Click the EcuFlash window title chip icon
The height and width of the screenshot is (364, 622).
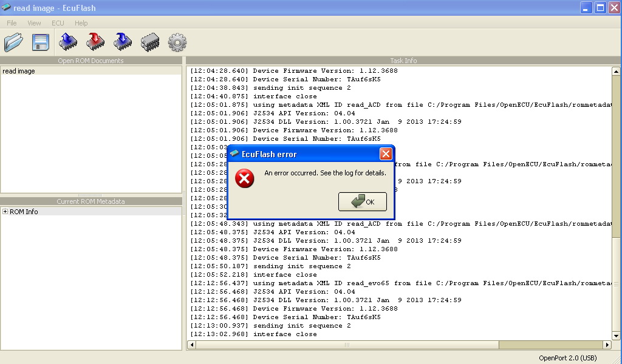(x=6, y=7)
